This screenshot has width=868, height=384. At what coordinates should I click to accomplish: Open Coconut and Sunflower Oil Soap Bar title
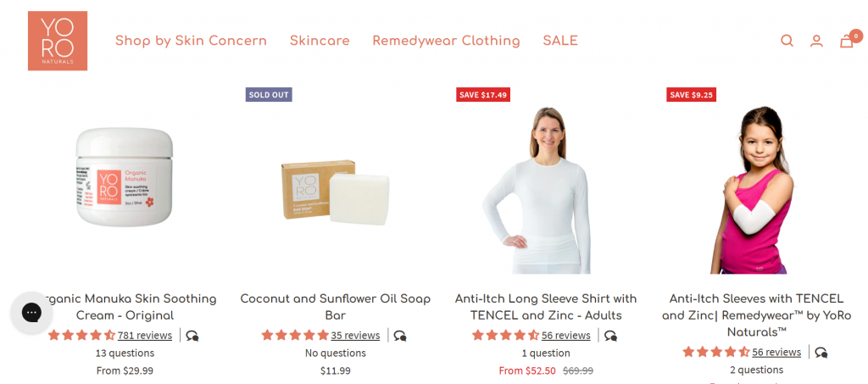coord(336,307)
